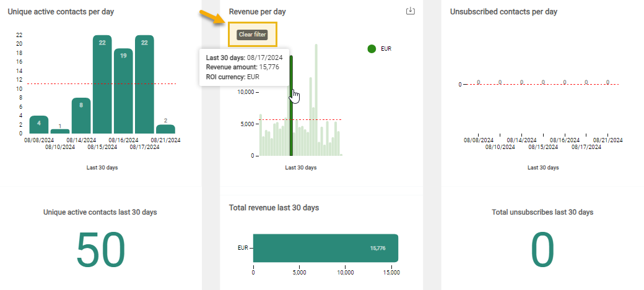644x290 pixels.
Task: Select the bar showing 4 active contacts
Action: (x=39, y=124)
